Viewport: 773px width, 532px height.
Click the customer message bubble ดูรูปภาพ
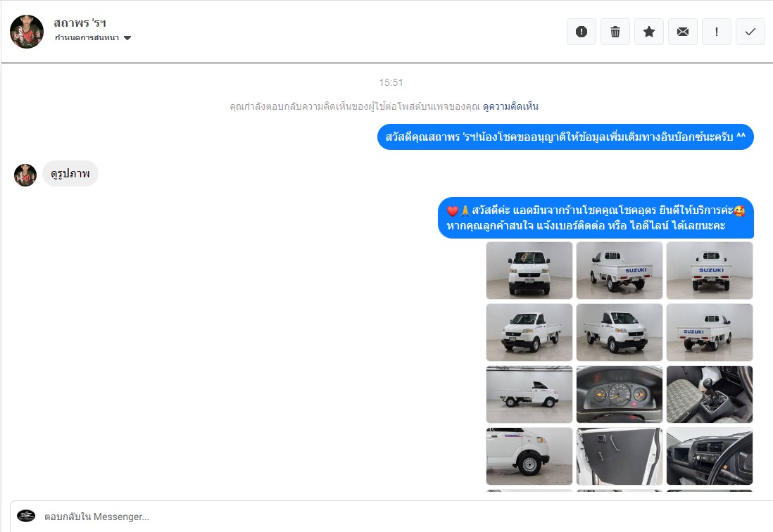tap(70, 174)
